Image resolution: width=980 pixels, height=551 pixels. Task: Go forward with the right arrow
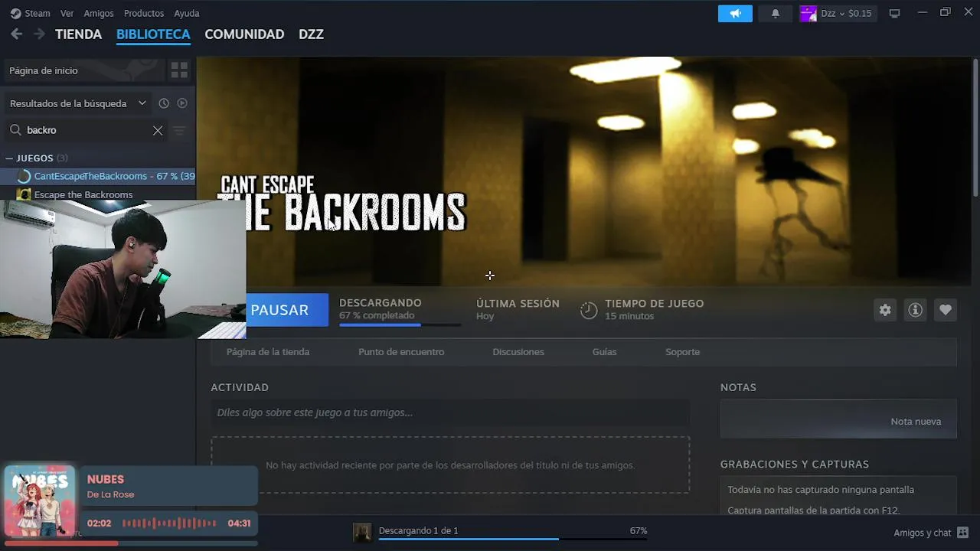click(x=39, y=34)
